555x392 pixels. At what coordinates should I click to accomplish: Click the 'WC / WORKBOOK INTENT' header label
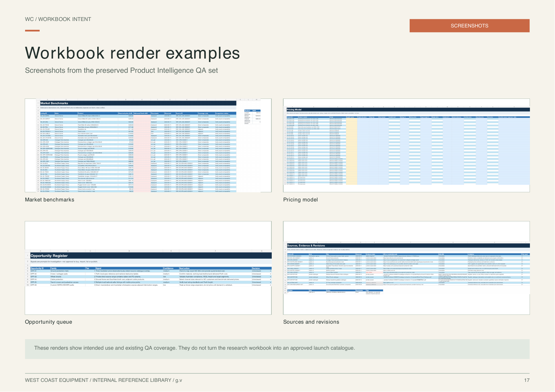point(58,19)
